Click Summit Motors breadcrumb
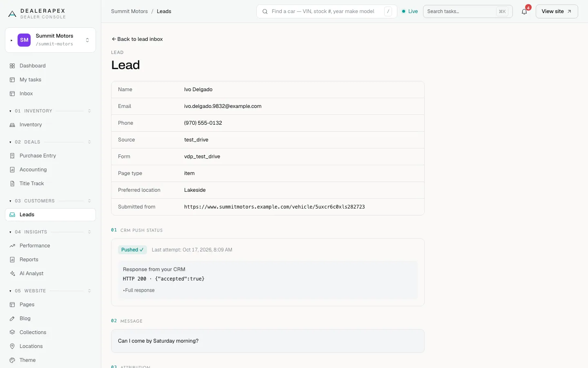The image size is (588, 368). click(x=129, y=11)
